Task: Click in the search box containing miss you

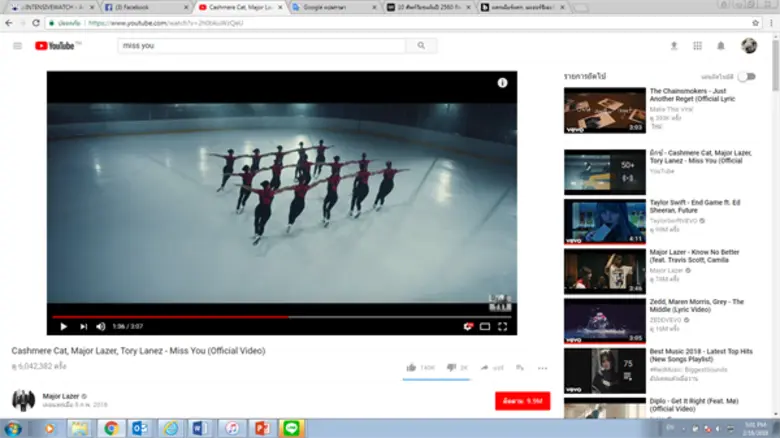Action: (262, 46)
